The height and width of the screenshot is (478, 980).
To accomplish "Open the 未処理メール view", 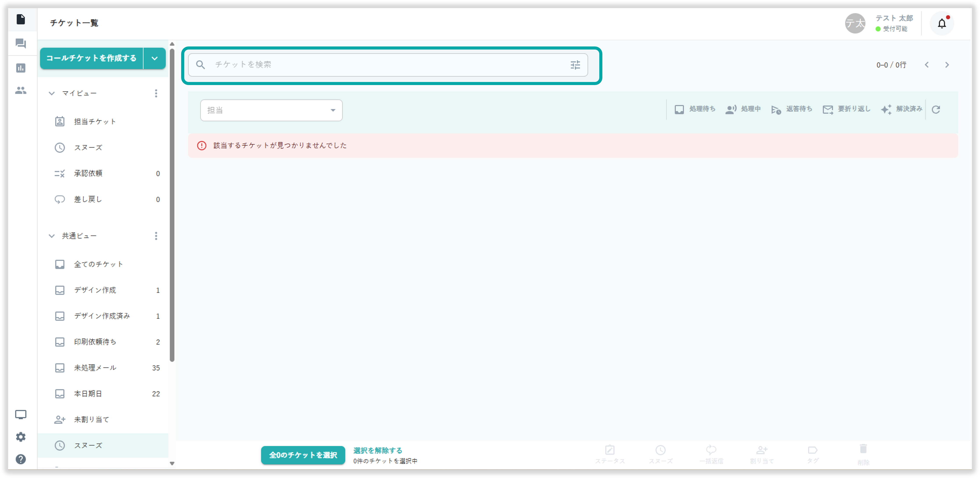I will pyautogui.click(x=95, y=368).
